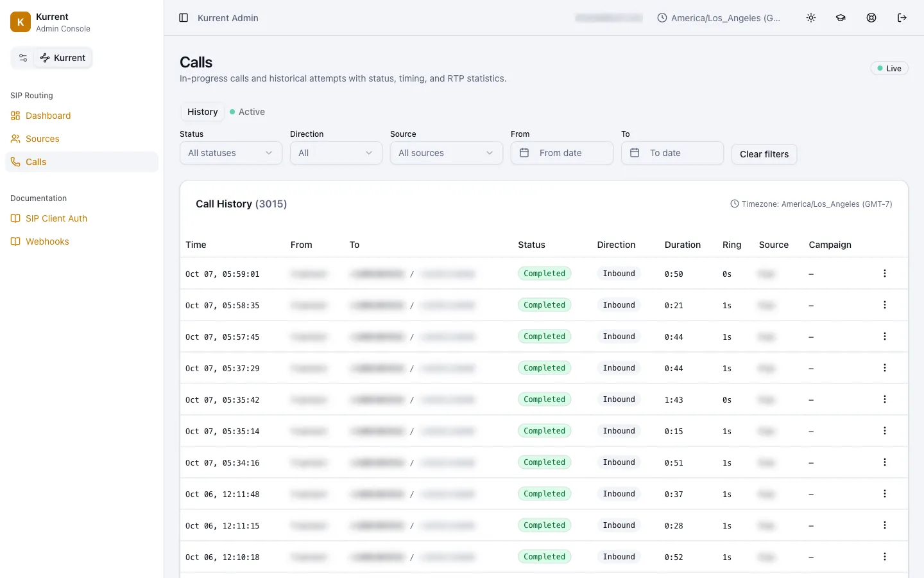Open row actions for 05:35:42 call
Screen dimensions: 924x578
coord(885,399)
